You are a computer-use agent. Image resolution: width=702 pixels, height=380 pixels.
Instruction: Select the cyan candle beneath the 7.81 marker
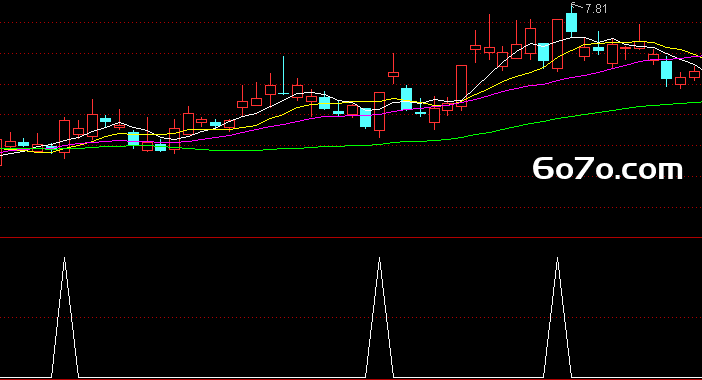click(571, 22)
